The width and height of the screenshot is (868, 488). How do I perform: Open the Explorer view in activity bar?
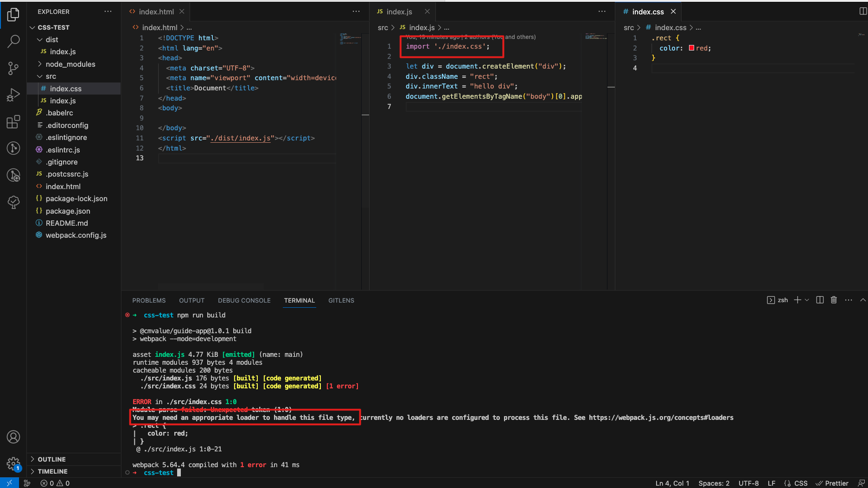pyautogui.click(x=13, y=15)
